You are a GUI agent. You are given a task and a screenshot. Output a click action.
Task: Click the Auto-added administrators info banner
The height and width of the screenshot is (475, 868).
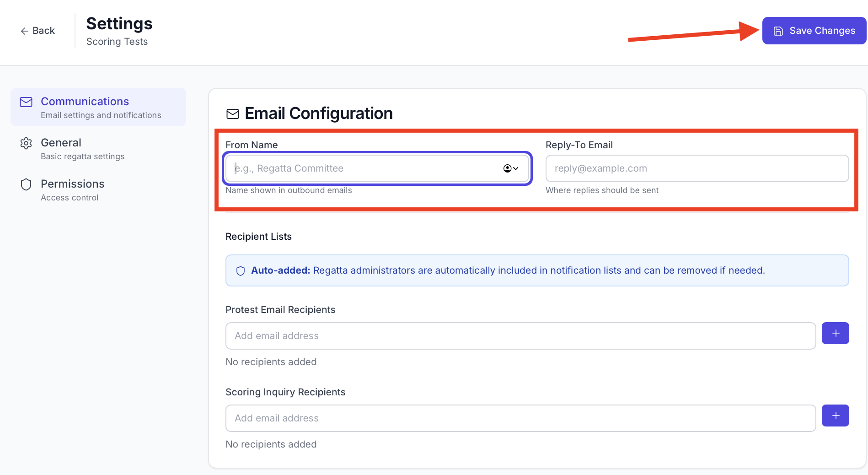tap(537, 270)
